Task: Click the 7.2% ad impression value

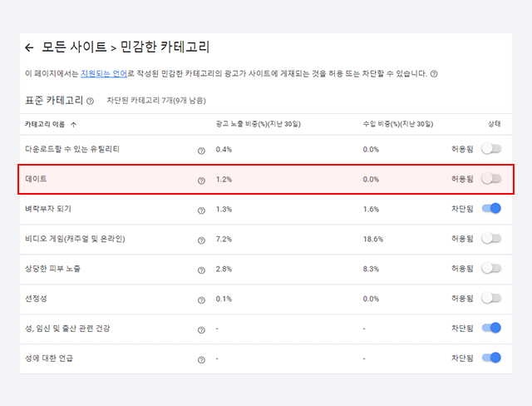Action: coord(224,239)
